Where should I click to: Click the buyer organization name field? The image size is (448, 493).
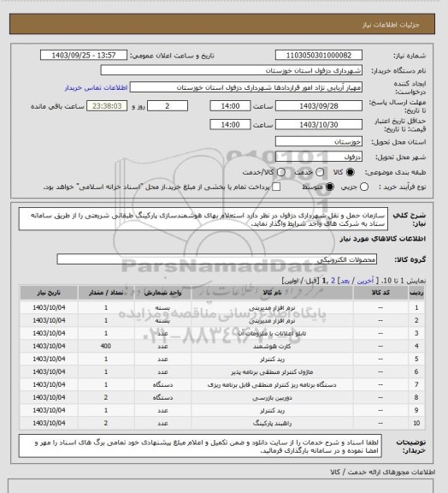231,70
